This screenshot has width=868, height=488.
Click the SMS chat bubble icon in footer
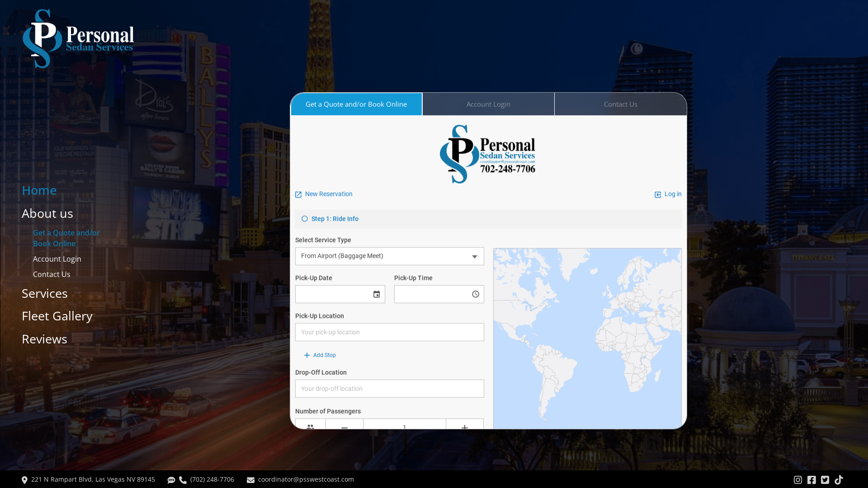click(171, 480)
